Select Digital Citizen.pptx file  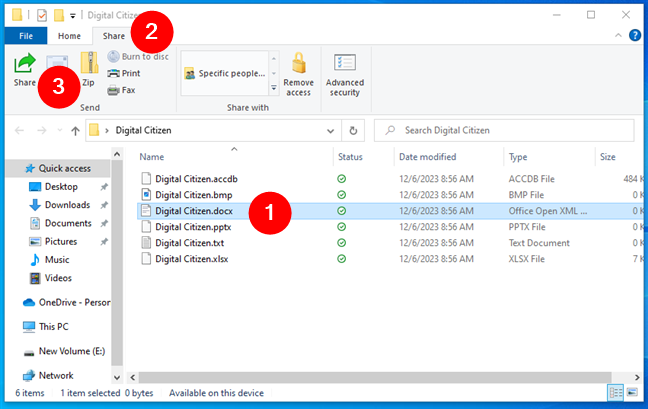[193, 227]
